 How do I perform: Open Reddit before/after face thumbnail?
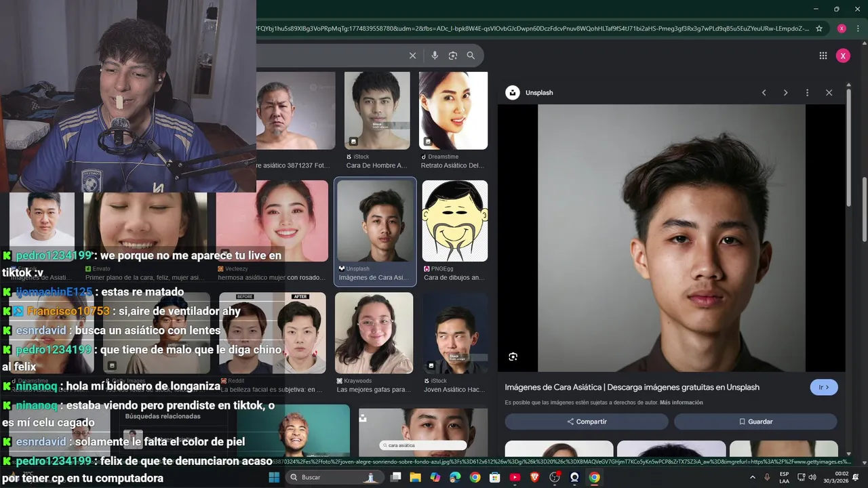[x=272, y=333]
